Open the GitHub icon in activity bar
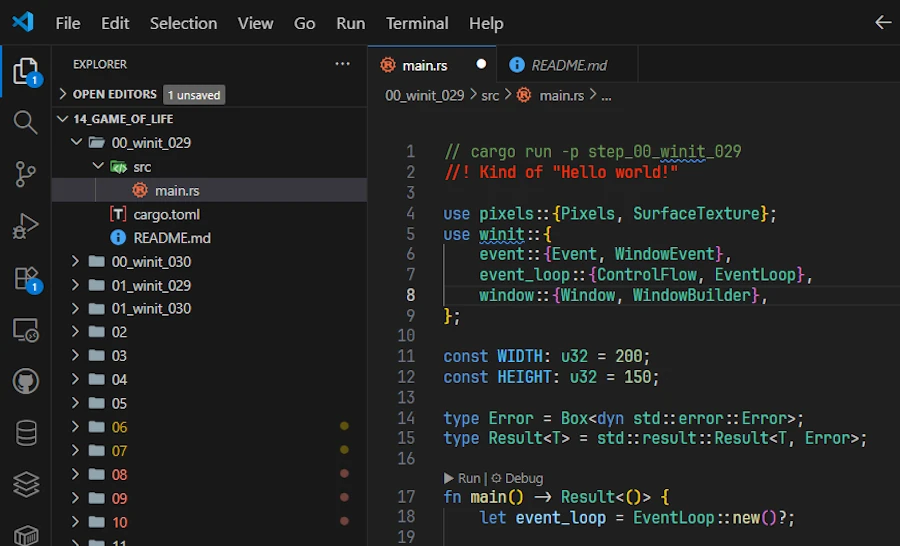The width and height of the screenshot is (900, 546). 25,382
